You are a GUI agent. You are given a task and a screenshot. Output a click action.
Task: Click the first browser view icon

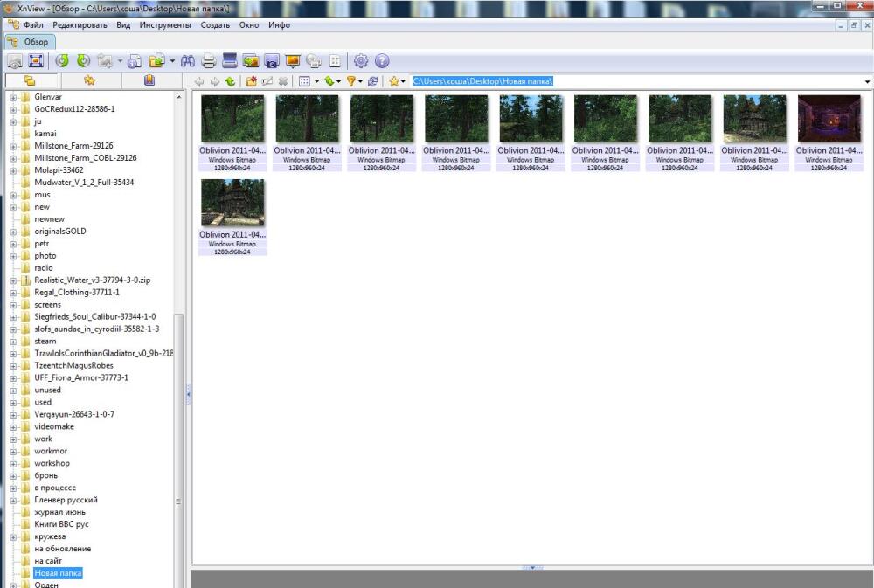[x=15, y=61]
